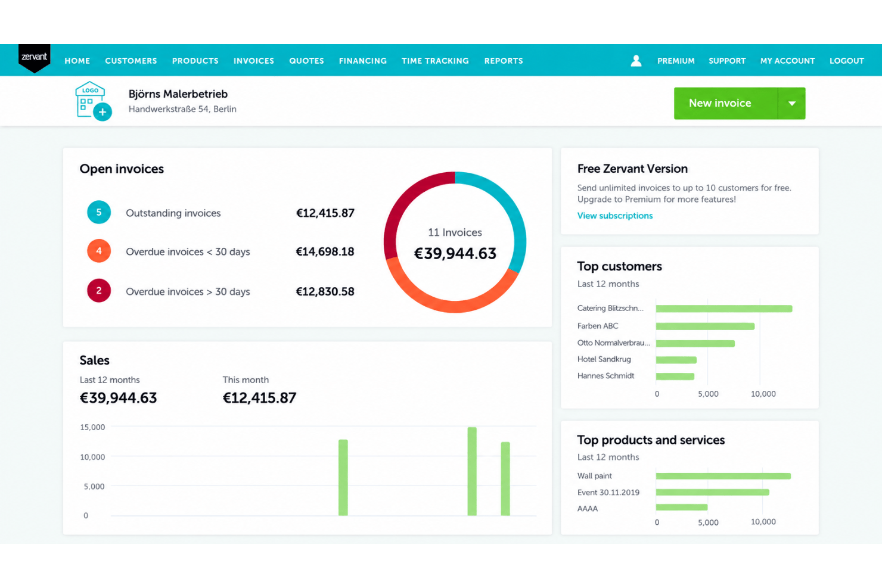
Task: Click the This month €12,415.87 total
Action: click(x=259, y=398)
